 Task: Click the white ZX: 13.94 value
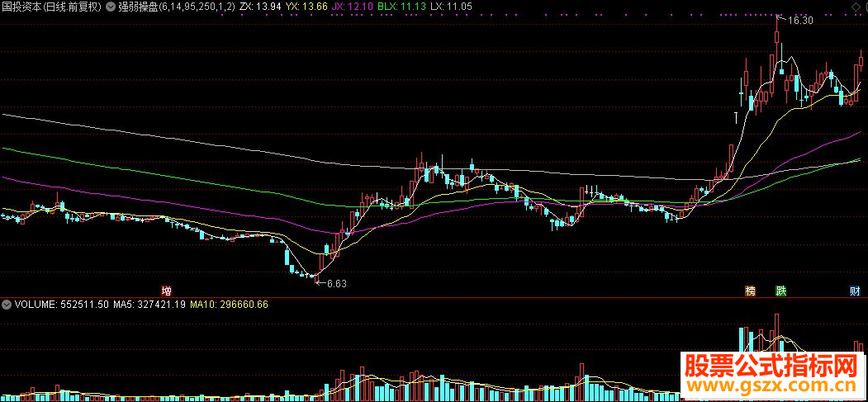point(260,7)
